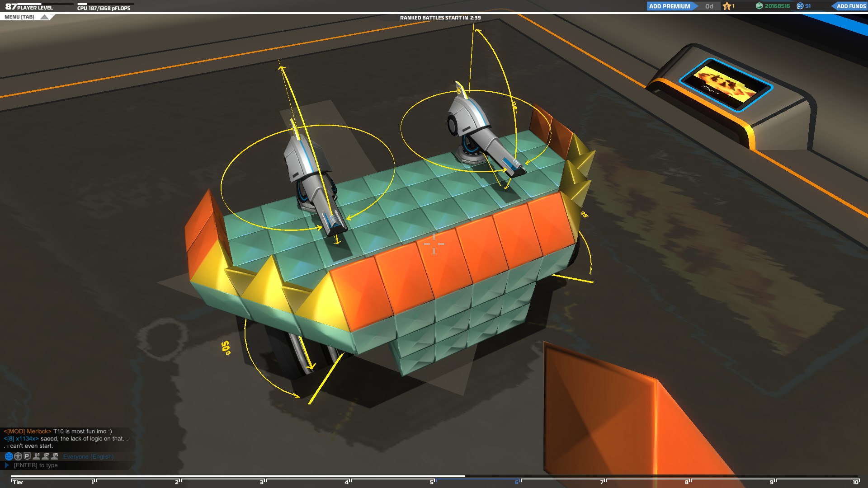Click the Everyone (English) channel label

coord(88,457)
